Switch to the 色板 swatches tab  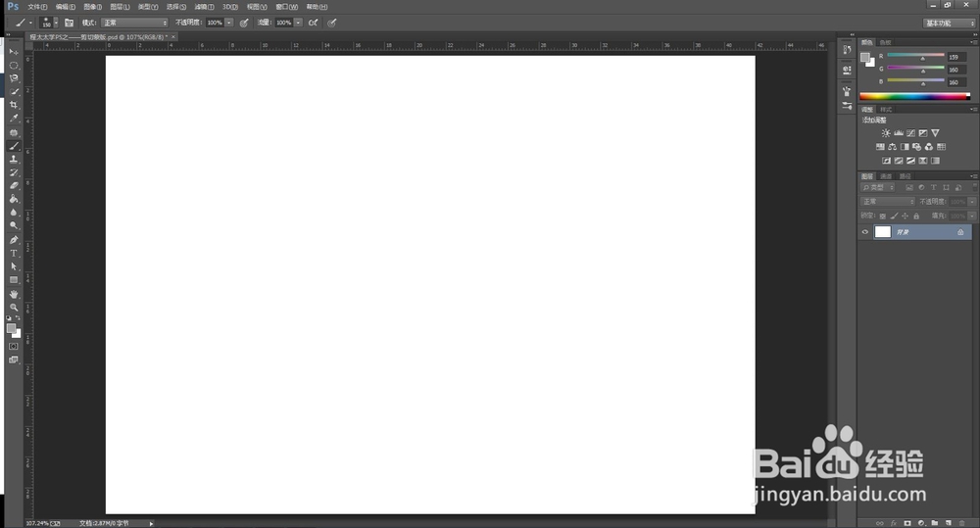(886, 42)
